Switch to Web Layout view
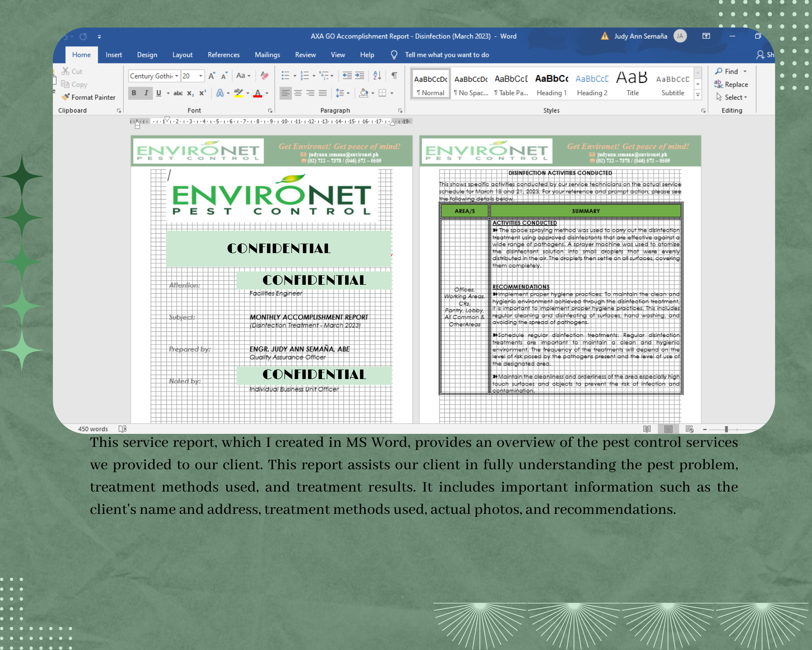The width and height of the screenshot is (812, 650). coord(689,429)
